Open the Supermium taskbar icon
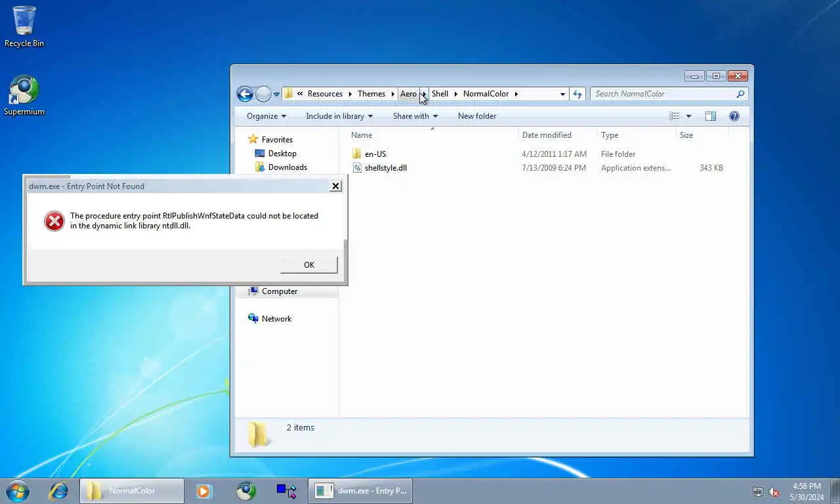Image resolution: width=840 pixels, height=504 pixels. (246, 491)
